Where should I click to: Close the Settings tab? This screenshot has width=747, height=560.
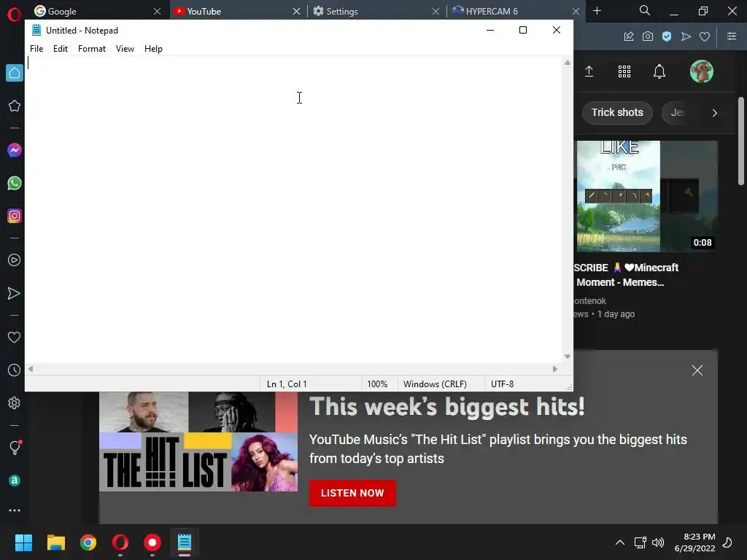pos(436,11)
